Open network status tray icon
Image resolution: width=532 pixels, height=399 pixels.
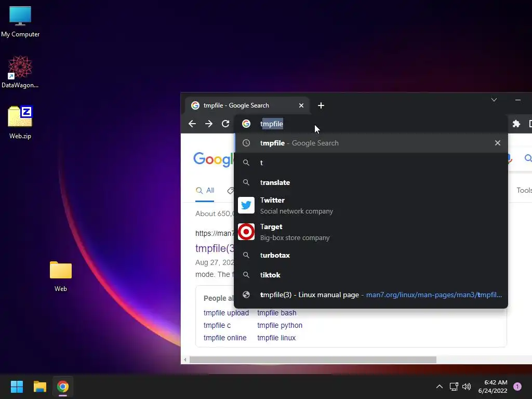coord(454,387)
